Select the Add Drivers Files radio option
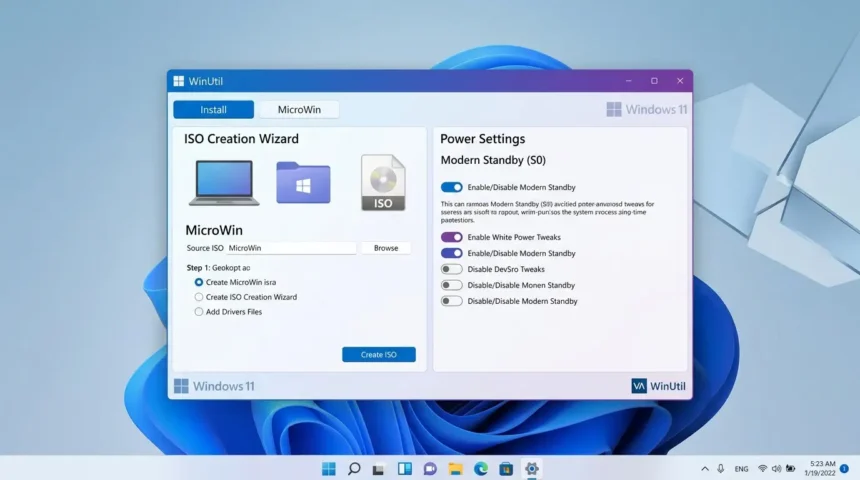The height and width of the screenshot is (480, 860). [199, 312]
